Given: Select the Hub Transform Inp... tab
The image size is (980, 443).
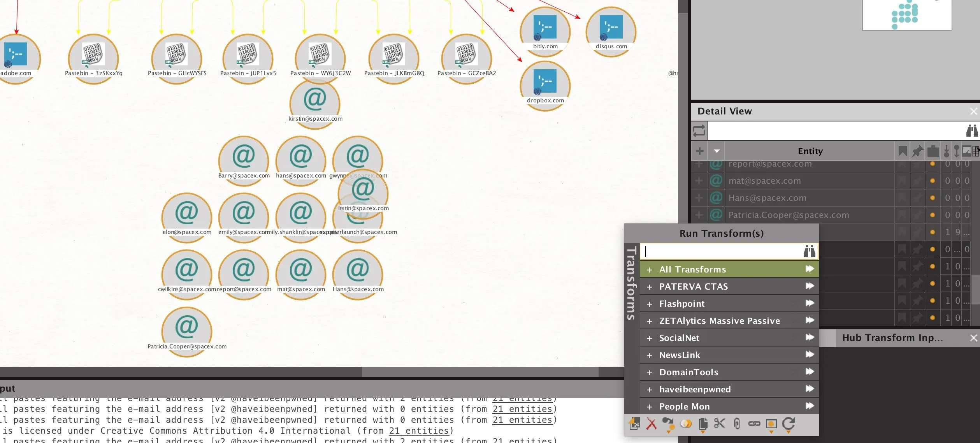Looking at the screenshot, I should click(x=892, y=338).
